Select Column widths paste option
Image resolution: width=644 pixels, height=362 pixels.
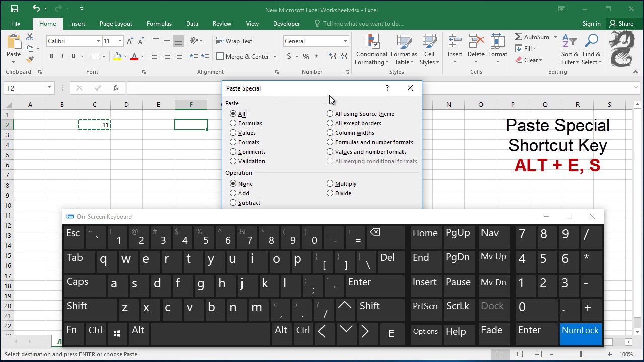[x=351, y=133]
